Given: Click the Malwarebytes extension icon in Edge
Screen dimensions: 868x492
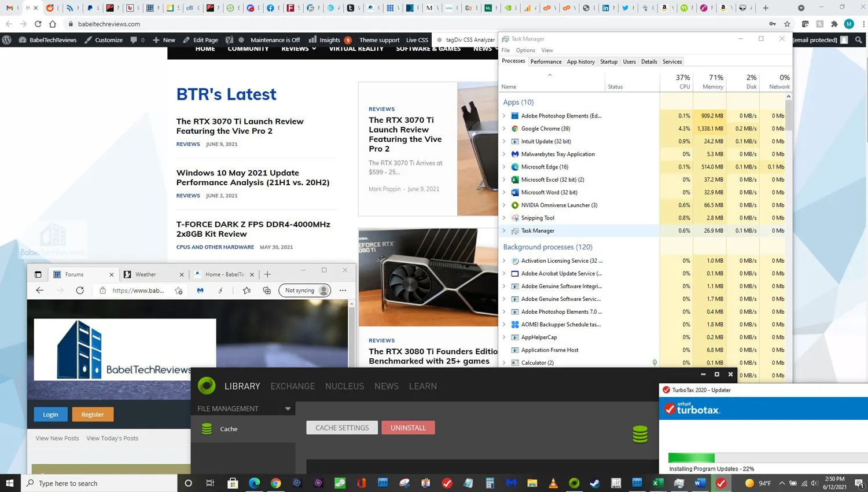Looking at the screenshot, I should point(200,291).
